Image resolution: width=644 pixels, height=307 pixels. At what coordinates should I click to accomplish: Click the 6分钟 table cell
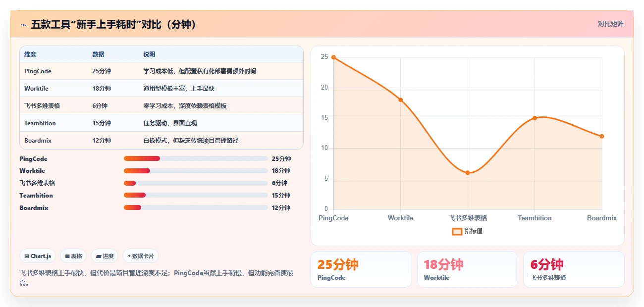coord(100,106)
